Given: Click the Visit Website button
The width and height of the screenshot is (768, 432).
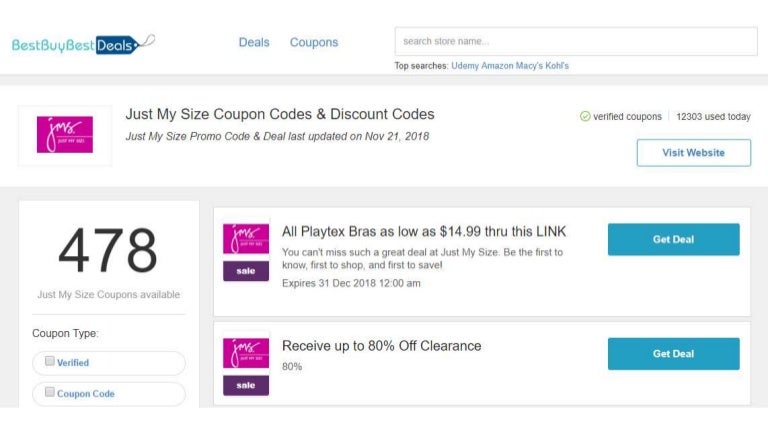Looking at the screenshot, I should 694,153.
